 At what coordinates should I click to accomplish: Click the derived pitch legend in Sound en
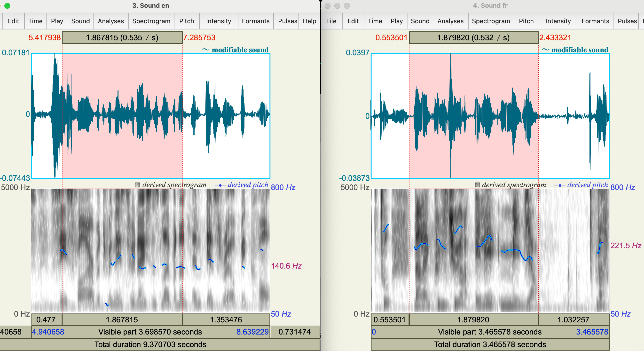(242, 185)
